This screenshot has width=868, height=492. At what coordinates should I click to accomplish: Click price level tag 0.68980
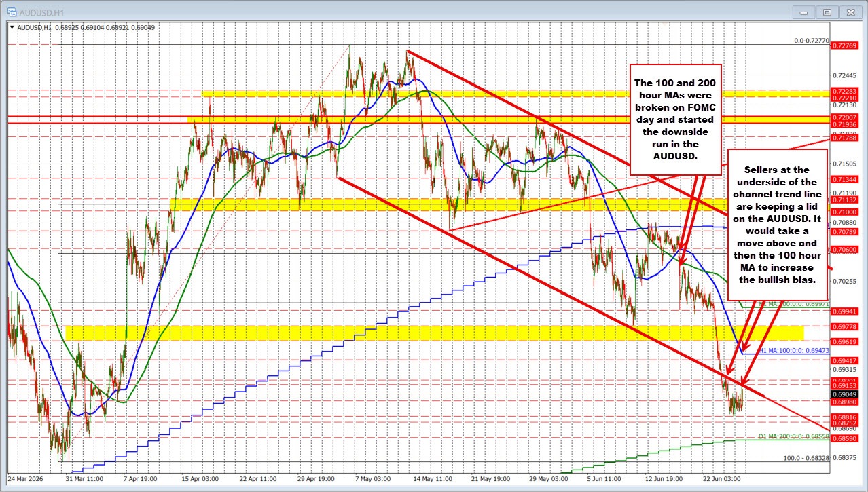(x=844, y=401)
